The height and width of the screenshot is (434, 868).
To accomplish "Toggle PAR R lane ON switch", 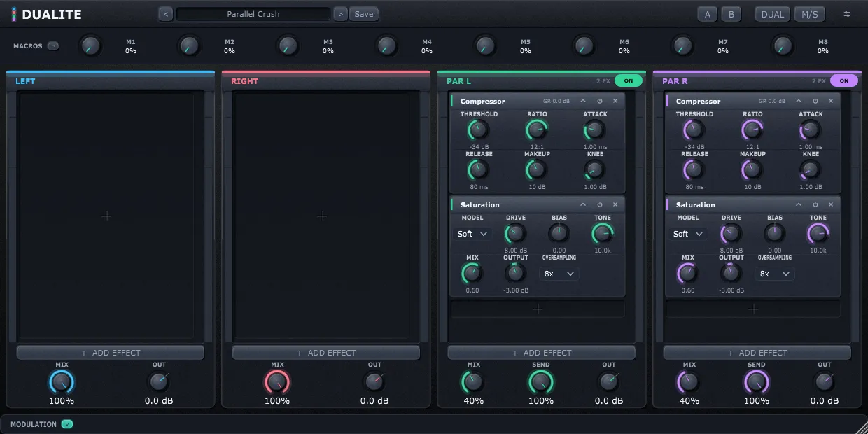I will (x=844, y=81).
